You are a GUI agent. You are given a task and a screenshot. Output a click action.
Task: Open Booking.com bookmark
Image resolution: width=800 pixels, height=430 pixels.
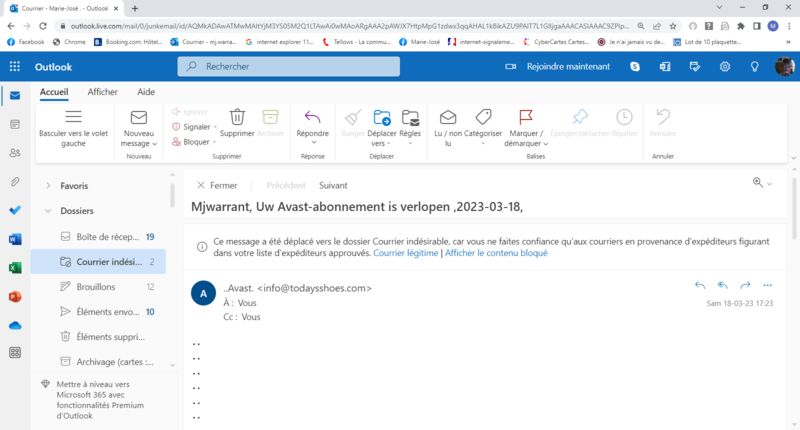[x=128, y=42]
